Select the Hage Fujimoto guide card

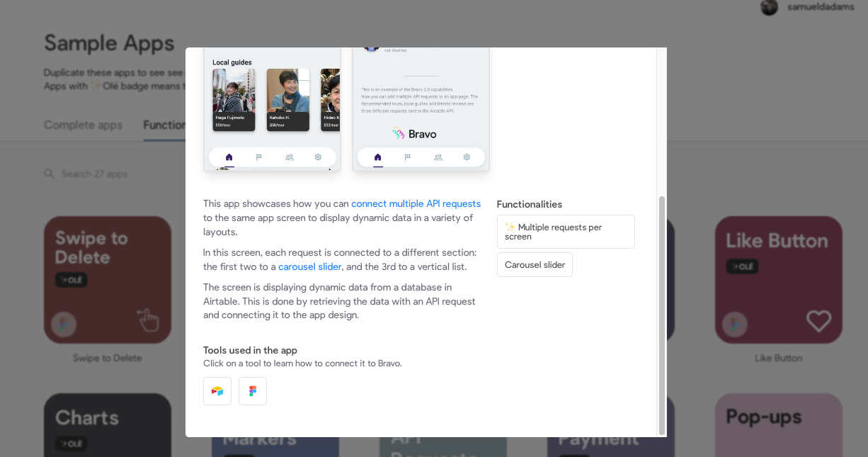click(x=234, y=100)
